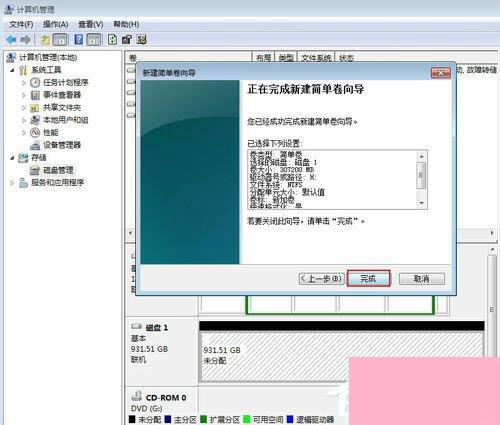Click the Properties toolbar icon
The height and width of the screenshot is (425, 500).
(x=127, y=40)
